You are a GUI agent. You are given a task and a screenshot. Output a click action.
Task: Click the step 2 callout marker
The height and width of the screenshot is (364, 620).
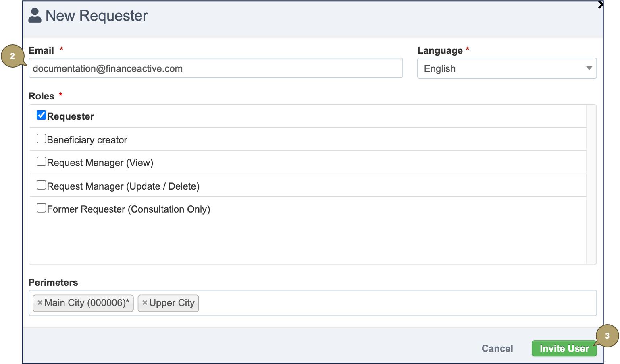coord(12,56)
